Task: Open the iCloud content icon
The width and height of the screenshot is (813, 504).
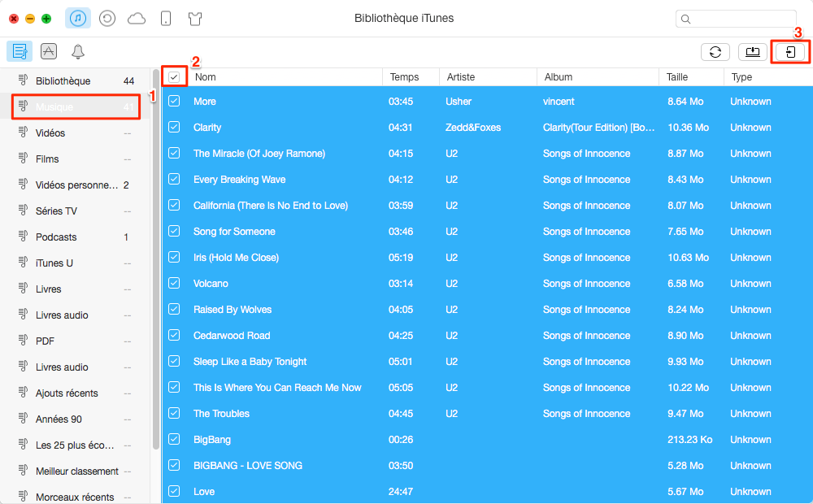Action: coord(137,20)
